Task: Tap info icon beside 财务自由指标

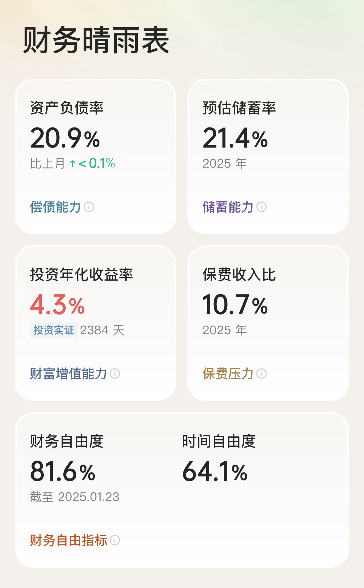Action: (115, 540)
